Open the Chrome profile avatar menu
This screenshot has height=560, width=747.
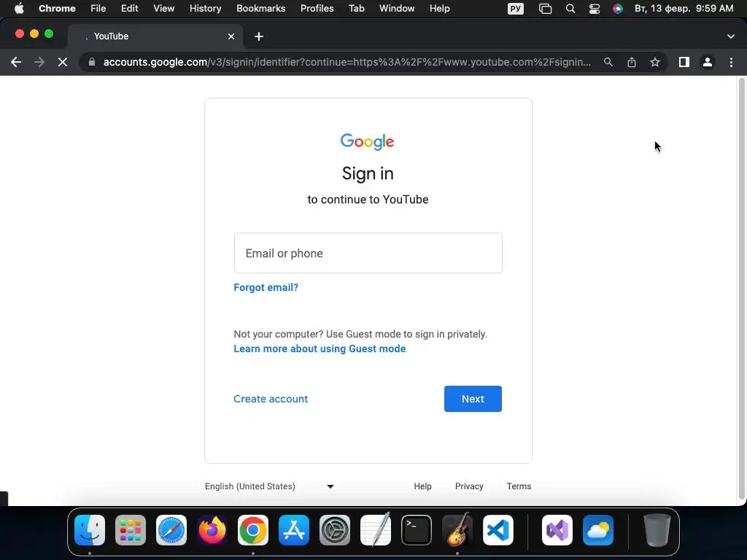point(708,62)
